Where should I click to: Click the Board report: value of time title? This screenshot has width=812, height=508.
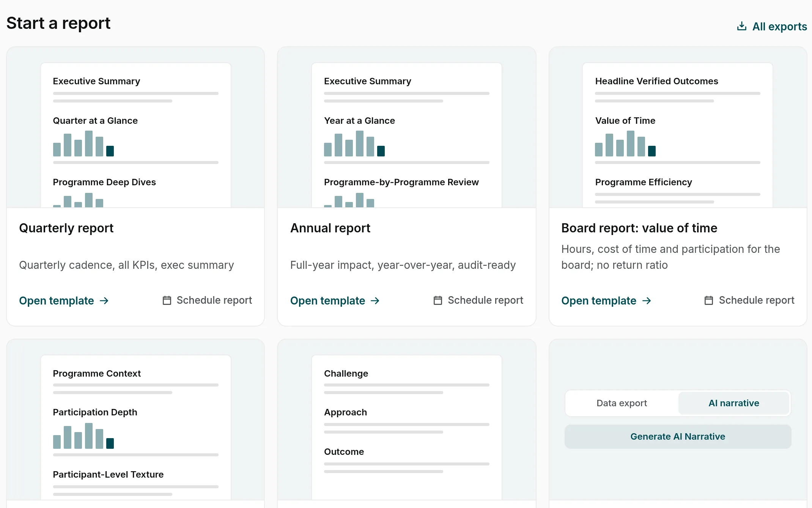639,228
